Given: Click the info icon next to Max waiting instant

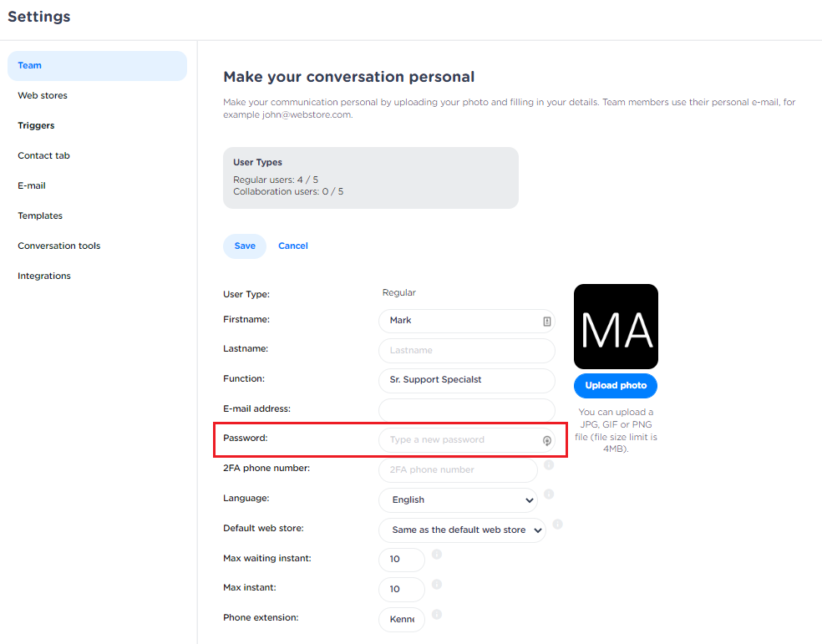Looking at the screenshot, I should coord(436,554).
